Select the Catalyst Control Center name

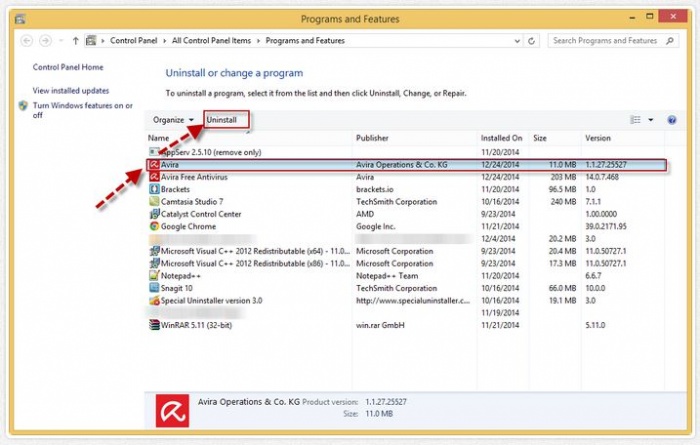201,214
